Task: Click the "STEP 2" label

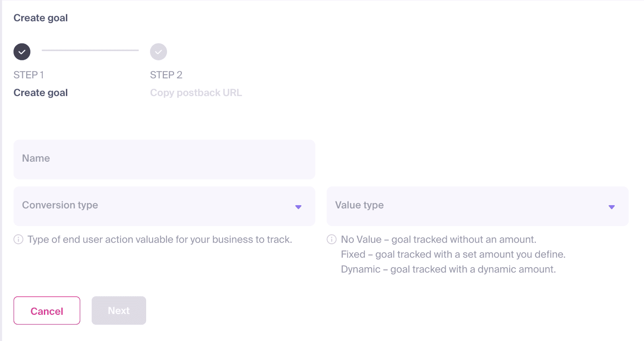Action: tap(166, 75)
